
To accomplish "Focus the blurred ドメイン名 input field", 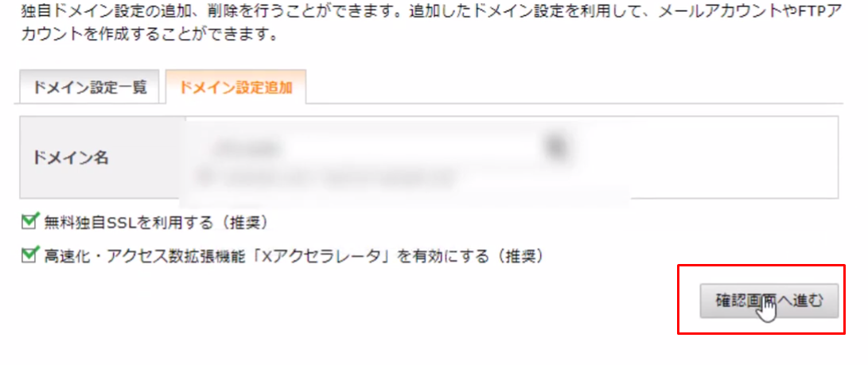I will tap(372, 148).
